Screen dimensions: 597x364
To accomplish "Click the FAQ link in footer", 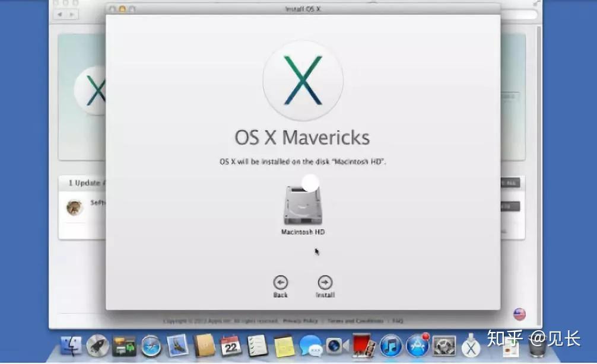I will pyautogui.click(x=398, y=321).
